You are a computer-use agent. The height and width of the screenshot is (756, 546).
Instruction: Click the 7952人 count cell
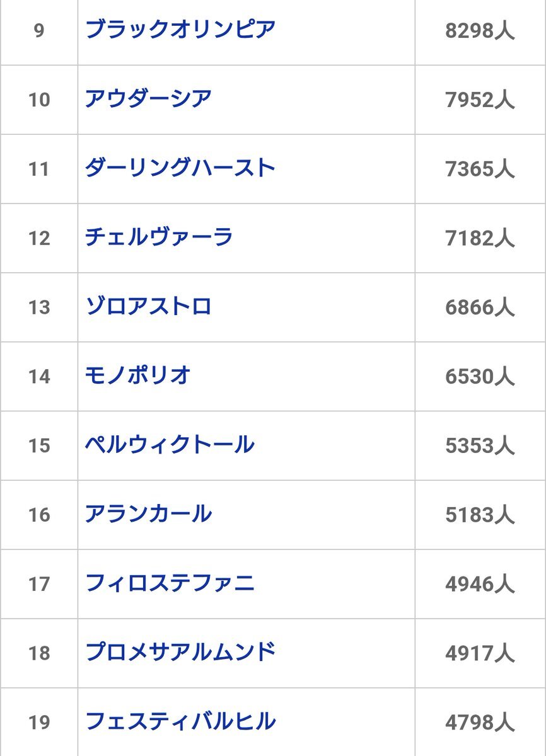coord(480,100)
